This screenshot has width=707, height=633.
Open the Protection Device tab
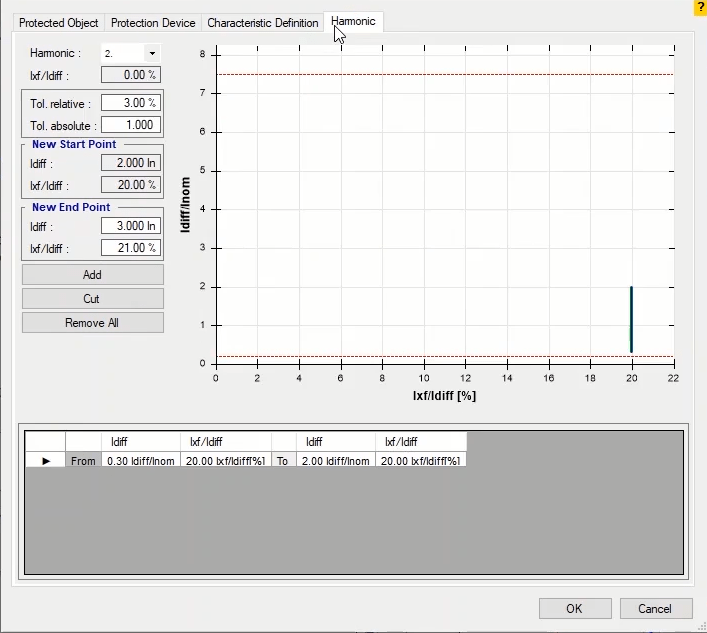pyautogui.click(x=153, y=23)
